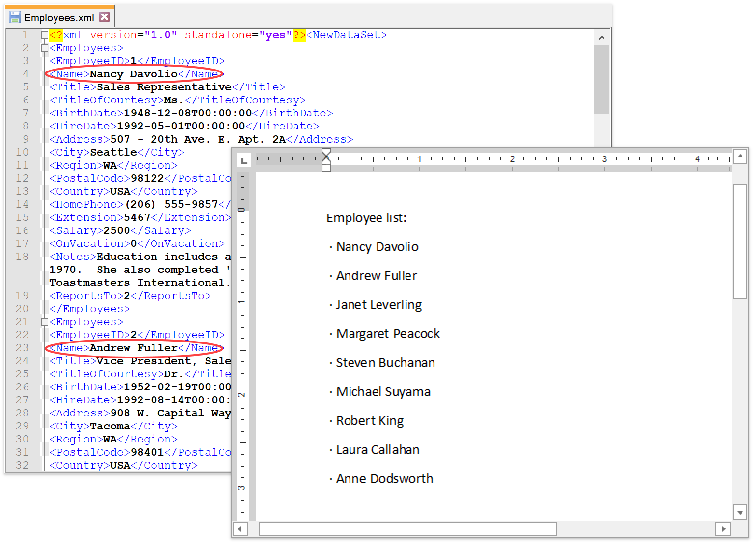Screen dimensions: 756x542
Task: Collapse the fold marker at line 1
Action: click(44, 35)
